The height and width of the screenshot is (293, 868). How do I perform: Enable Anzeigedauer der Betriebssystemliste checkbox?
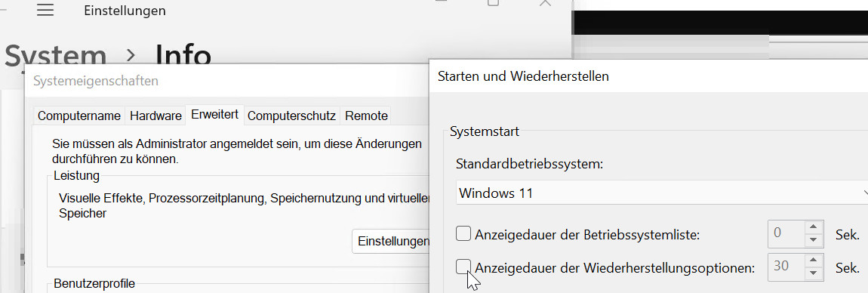[x=463, y=234]
